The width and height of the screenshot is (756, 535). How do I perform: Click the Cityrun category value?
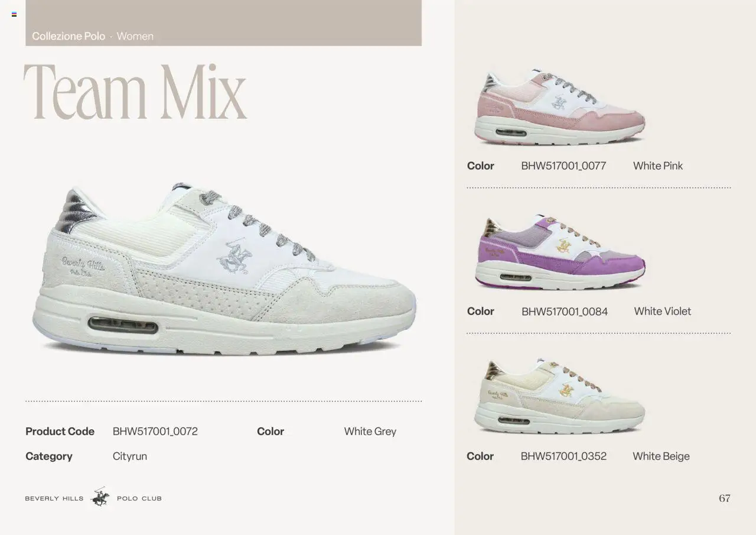coord(130,456)
